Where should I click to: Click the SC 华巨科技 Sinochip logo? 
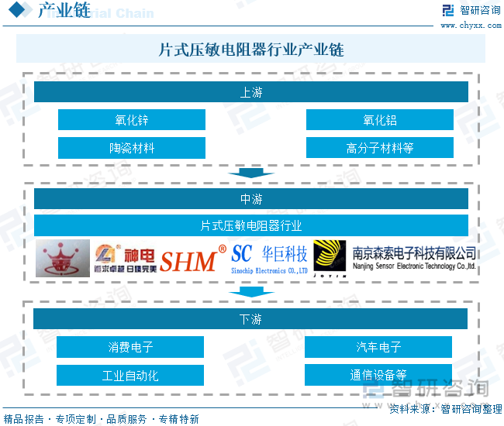tap(269, 259)
